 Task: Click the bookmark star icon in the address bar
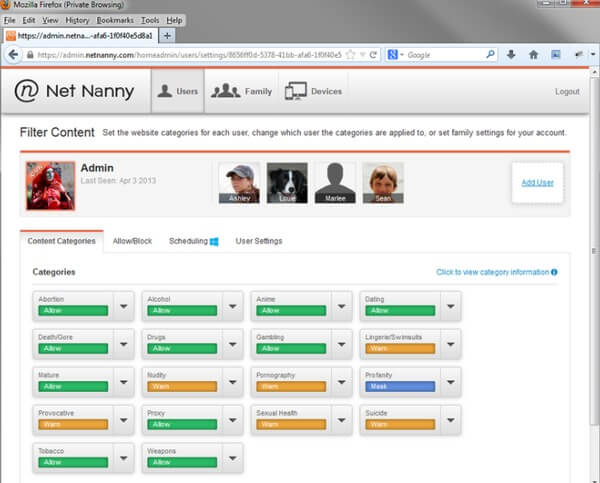(x=350, y=55)
